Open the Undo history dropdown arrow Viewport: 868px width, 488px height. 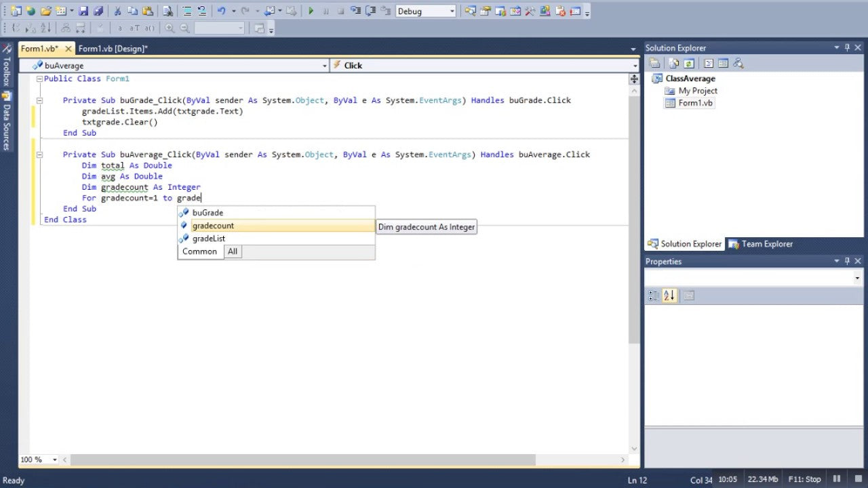pos(233,11)
